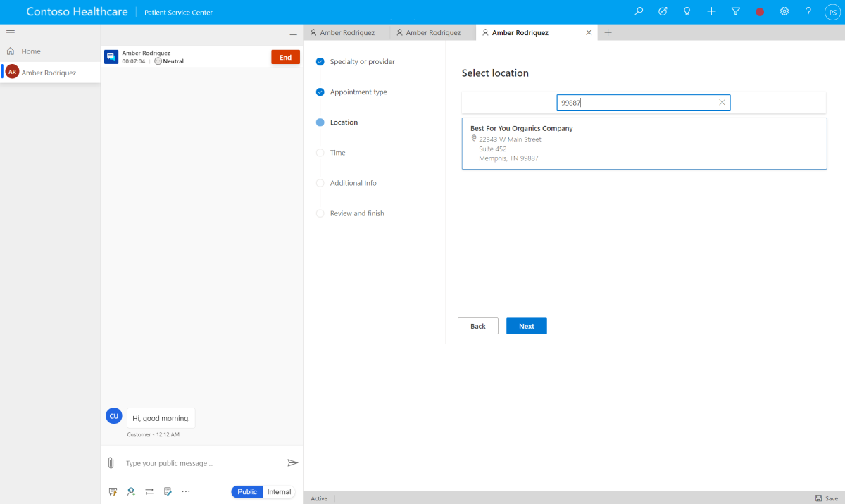Open more chat options via the ellipsis
845x504 pixels.
pos(186,491)
